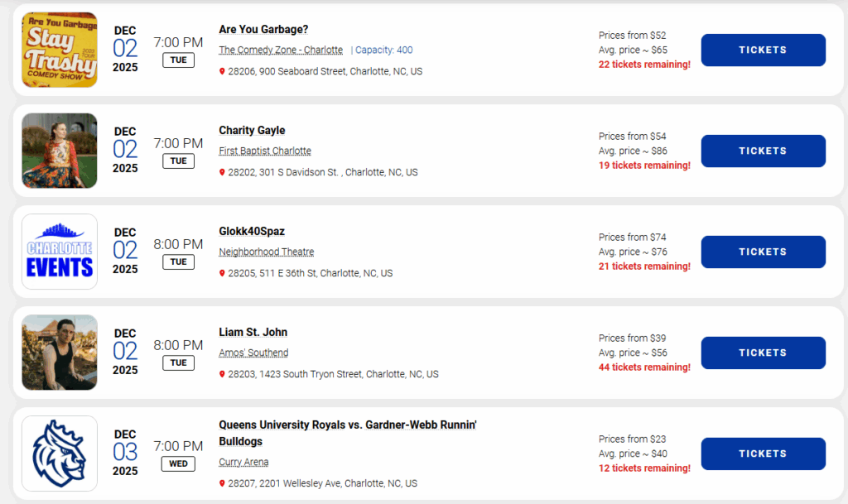Open the Charity Gayle event photo
This screenshot has width=848, height=504.
coord(60,151)
